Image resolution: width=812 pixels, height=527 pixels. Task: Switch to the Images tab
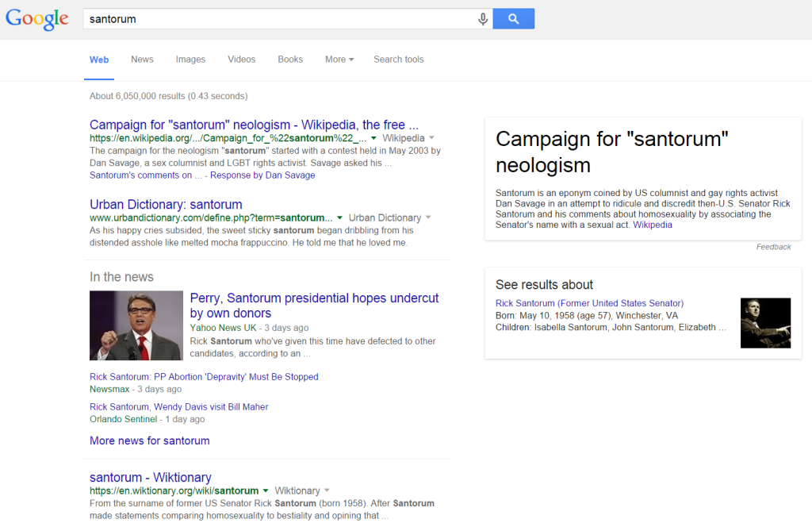pos(190,59)
